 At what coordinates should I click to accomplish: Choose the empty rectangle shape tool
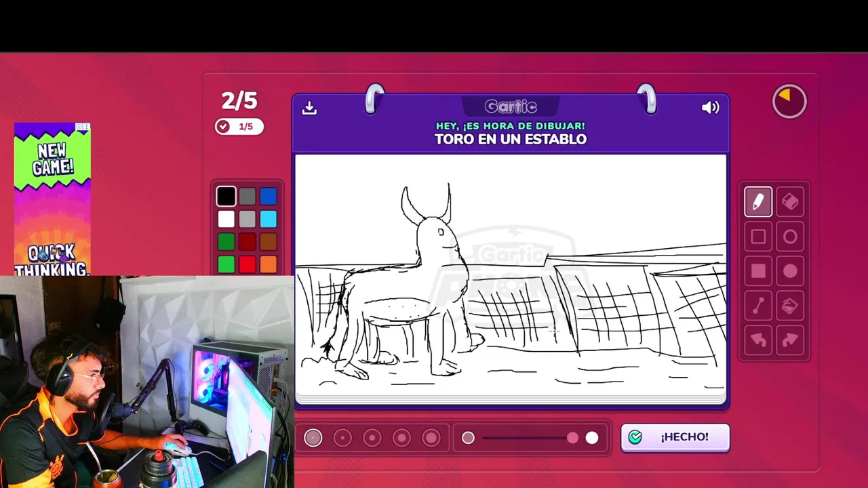click(758, 237)
